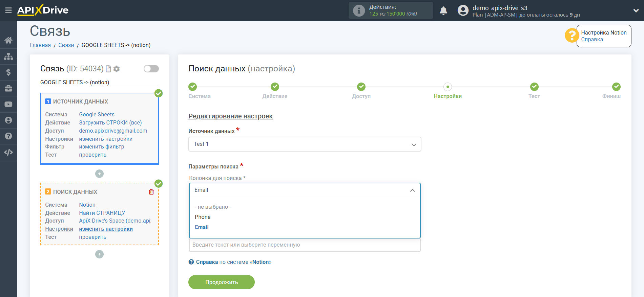Open the Справка link in Notion help box
The image size is (644, 297).
pyautogui.click(x=592, y=40)
